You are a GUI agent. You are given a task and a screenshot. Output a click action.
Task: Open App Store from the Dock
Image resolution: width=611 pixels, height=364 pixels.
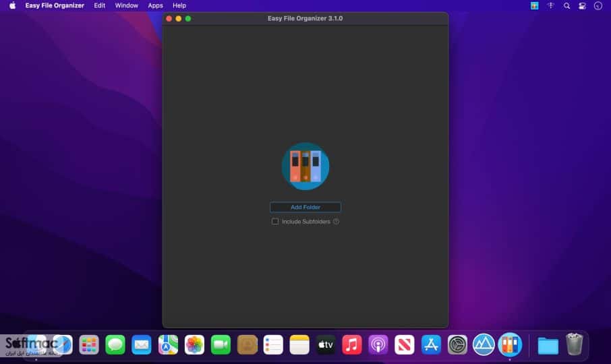coord(431,345)
